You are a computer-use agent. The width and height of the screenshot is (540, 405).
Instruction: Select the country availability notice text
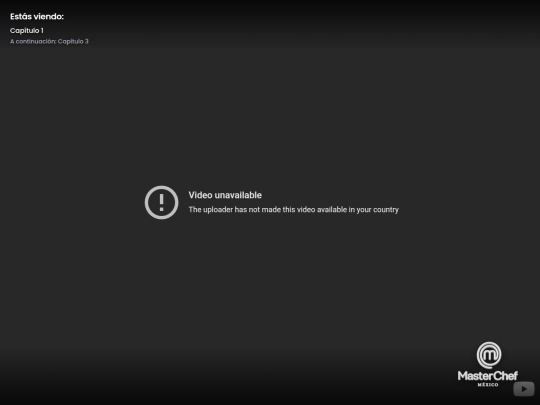(x=294, y=210)
